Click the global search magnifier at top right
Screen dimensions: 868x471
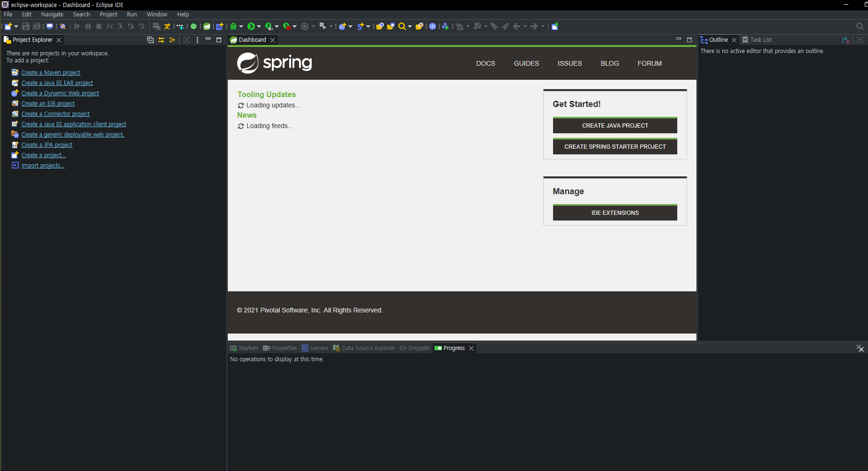coord(860,26)
